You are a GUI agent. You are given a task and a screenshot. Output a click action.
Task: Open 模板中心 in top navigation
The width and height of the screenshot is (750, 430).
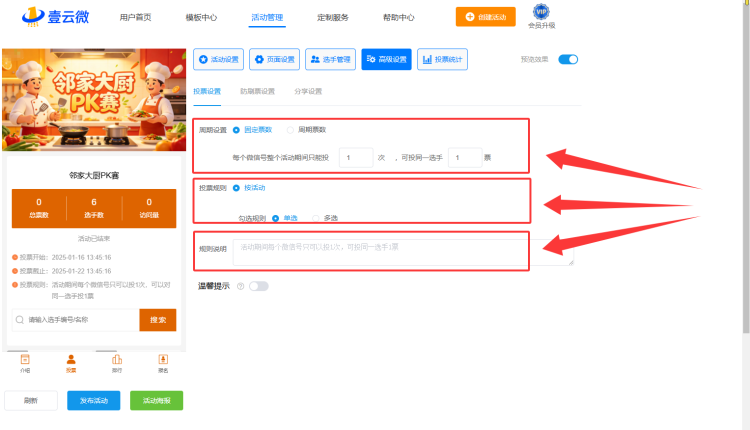(201, 17)
